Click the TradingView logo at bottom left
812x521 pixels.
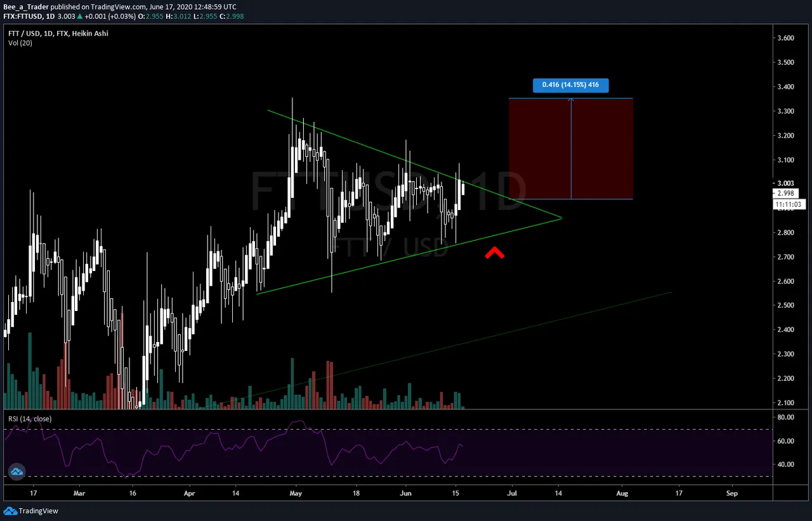[30, 511]
